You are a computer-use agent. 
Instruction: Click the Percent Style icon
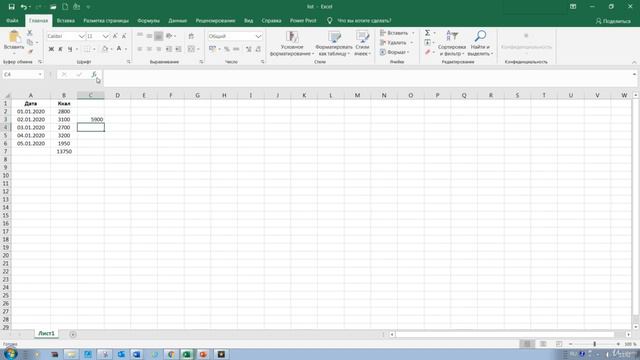pos(227,49)
